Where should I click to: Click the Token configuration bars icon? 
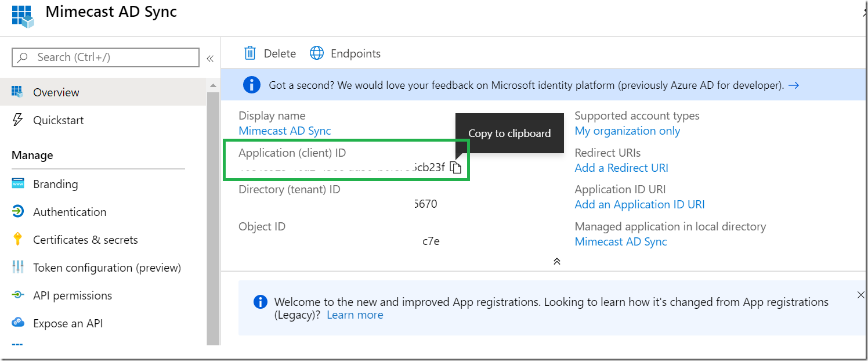point(17,268)
